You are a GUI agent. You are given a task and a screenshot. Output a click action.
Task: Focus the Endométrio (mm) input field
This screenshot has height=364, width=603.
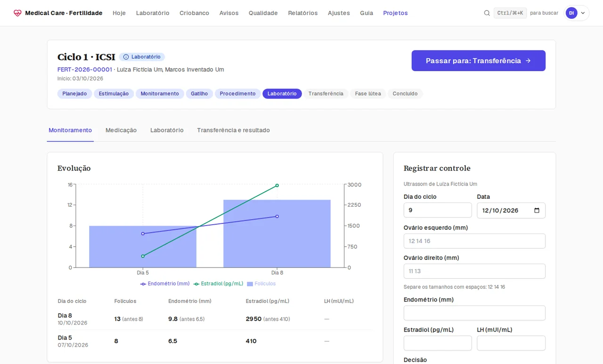coord(474,313)
